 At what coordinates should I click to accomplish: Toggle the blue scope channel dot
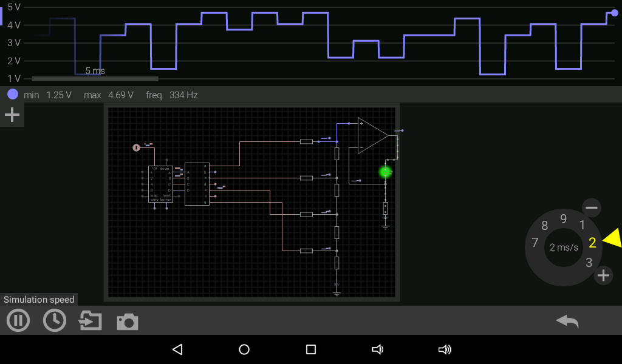click(x=13, y=95)
